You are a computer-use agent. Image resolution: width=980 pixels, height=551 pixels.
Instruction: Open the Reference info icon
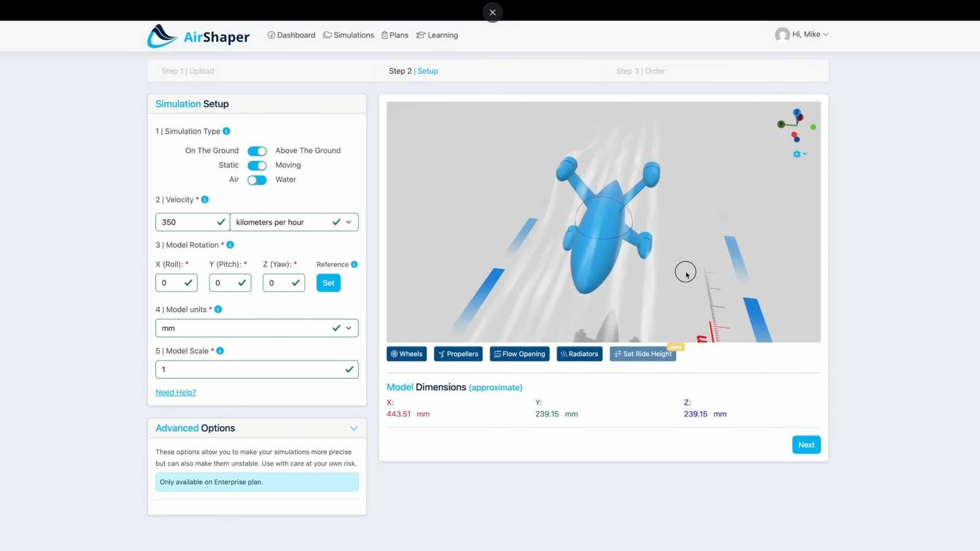coord(354,264)
